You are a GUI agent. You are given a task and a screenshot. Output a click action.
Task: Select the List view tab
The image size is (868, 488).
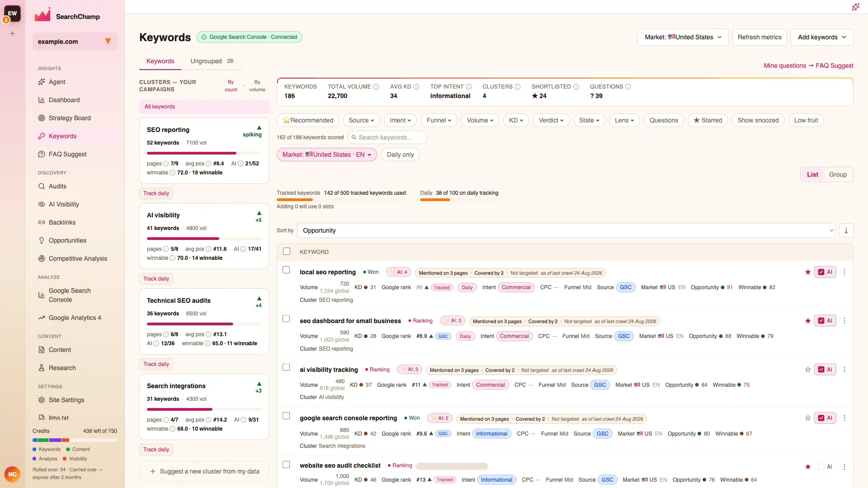812,174
